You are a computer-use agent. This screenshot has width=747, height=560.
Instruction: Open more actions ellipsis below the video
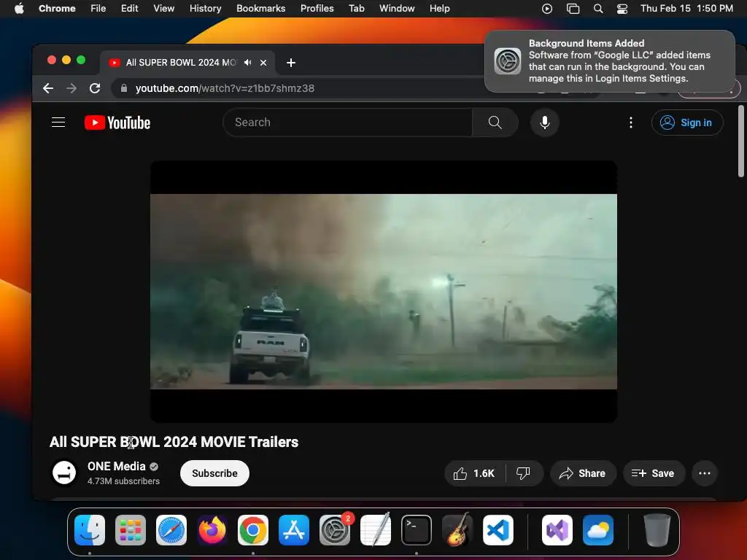click(x=704, y=473)
